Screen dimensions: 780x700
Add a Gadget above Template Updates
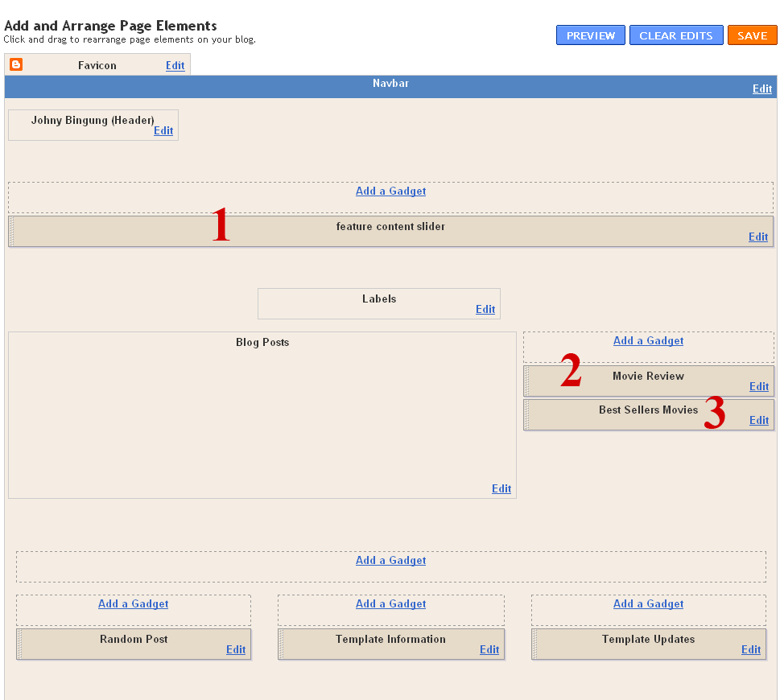click(x=648, y=604)
